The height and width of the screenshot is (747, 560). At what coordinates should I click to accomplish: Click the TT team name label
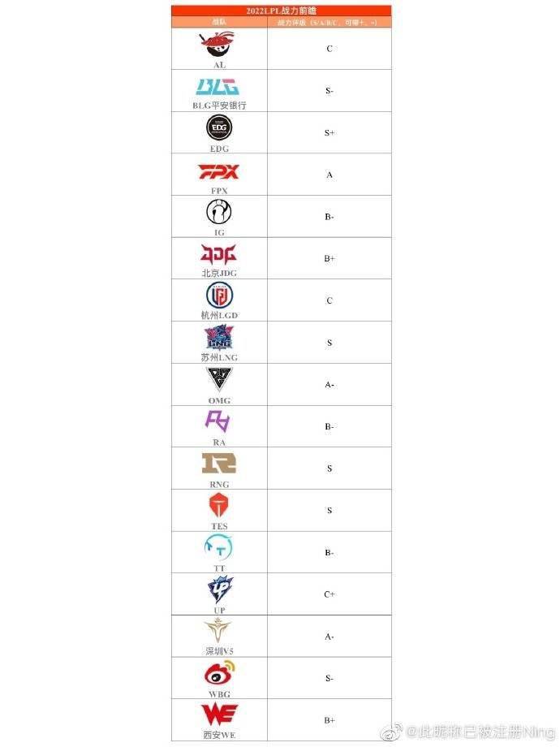(x=219, y=568)
